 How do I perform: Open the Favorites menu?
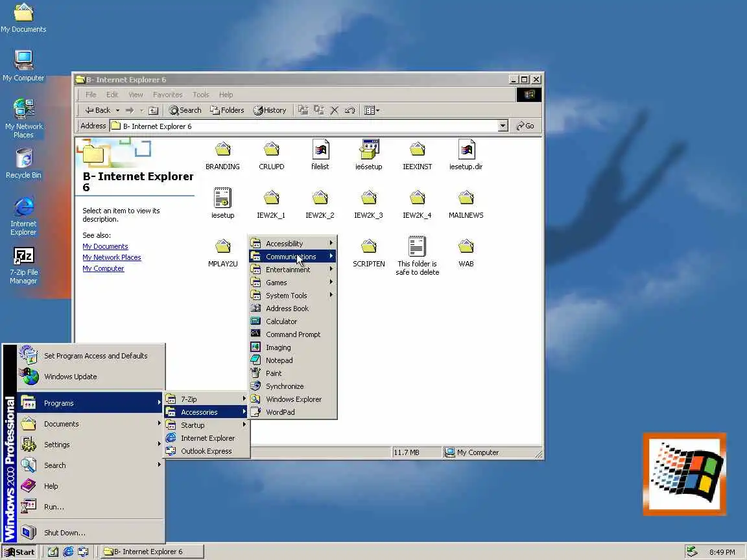[168, 95]
